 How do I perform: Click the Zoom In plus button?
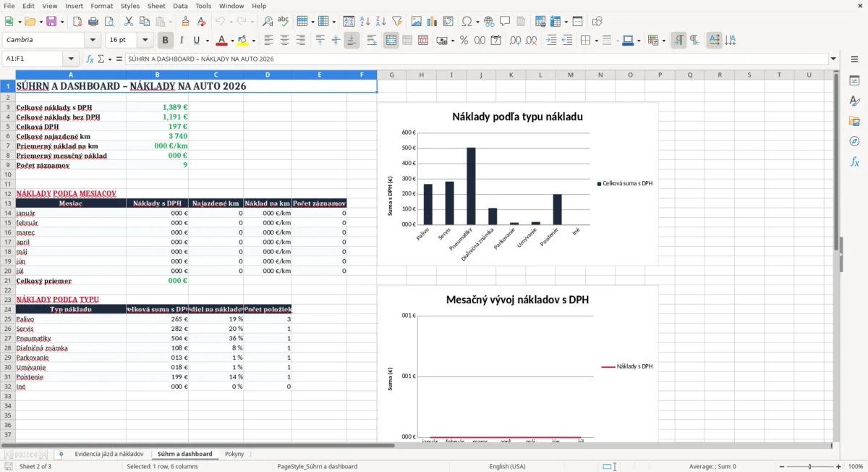pos(838,466)
